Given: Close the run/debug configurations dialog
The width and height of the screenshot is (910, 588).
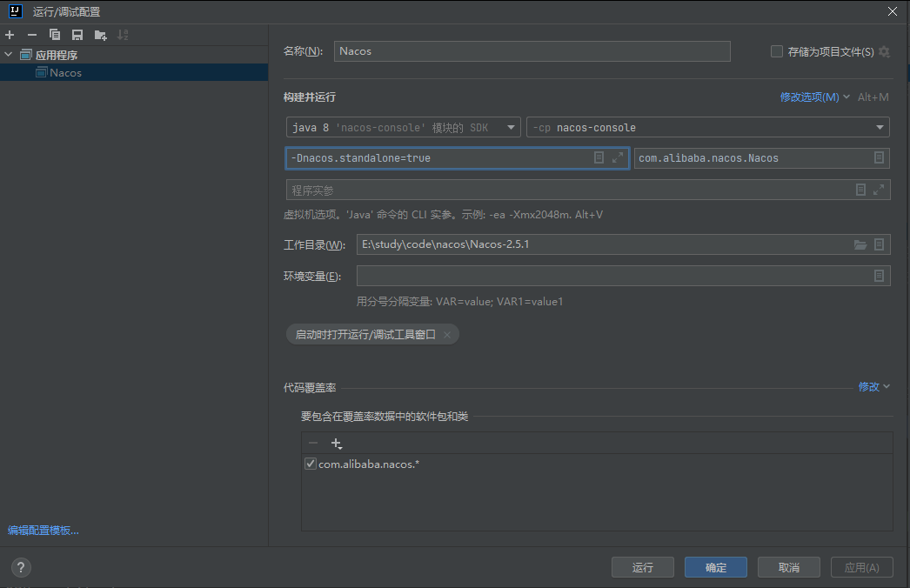Looking at the screenshot, I should pos(892,11).
